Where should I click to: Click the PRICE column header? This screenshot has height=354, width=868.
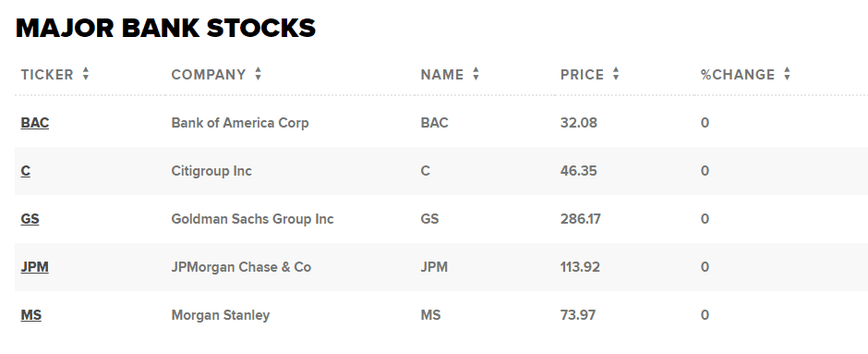582,75
